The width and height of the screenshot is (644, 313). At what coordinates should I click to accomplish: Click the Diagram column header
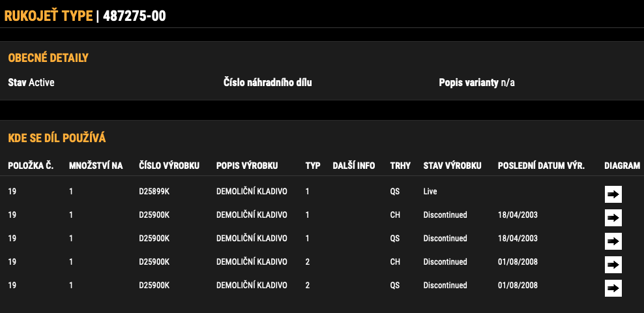[x=622, y=166]
